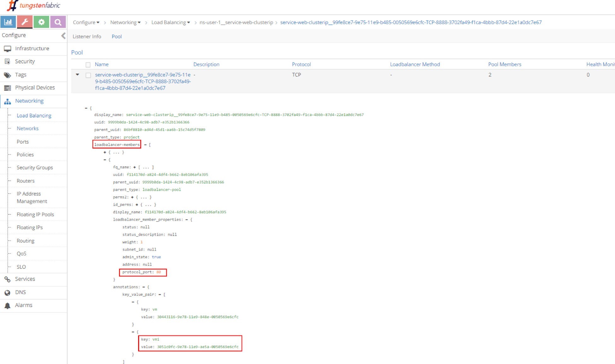This screenshot has width=615, height=364.
Task: Open QoS in the sidebar
Action: 21,254
